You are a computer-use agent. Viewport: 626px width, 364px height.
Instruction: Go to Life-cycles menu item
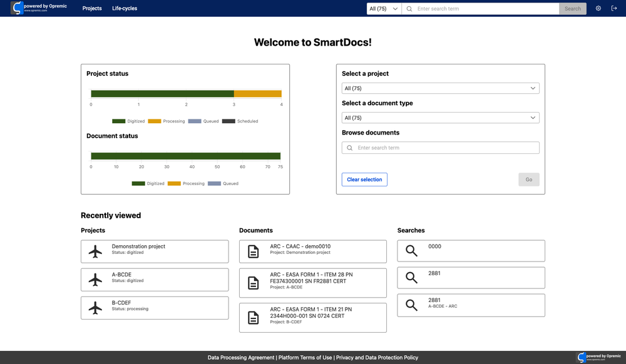[x=125, y=9]
